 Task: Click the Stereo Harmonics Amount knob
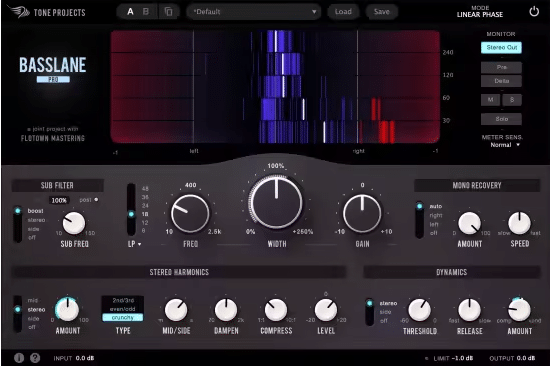[x=67, y=310]
